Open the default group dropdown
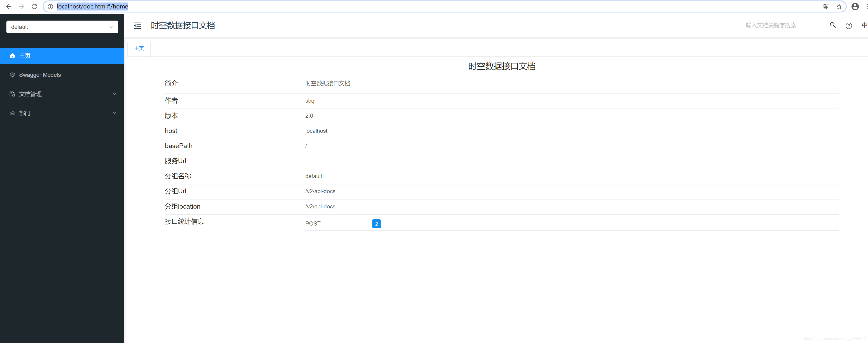Viewport: 868px width, 343px height. click(62, 27)
